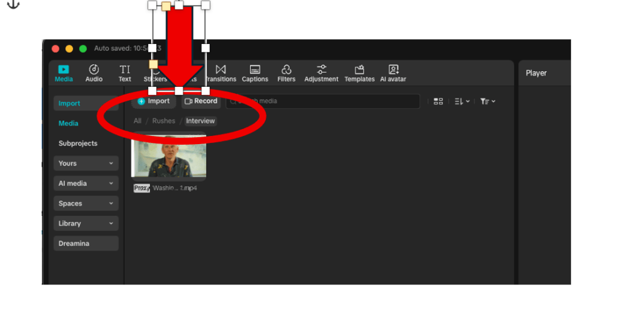The height and width of the screenshot is (309, 644).
Task: Open the media filter dropdown
Action: tap(487, 101)
